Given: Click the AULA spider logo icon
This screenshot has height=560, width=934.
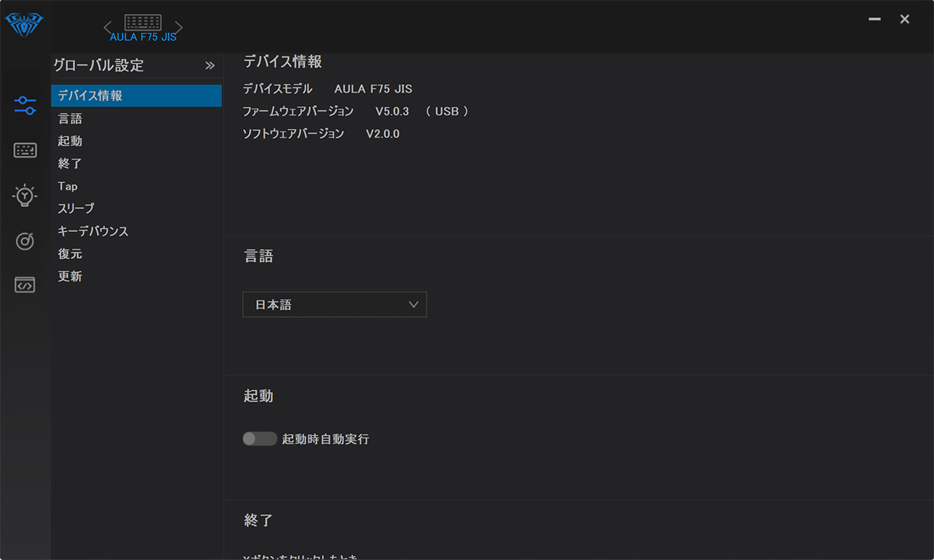Looking at the screenshot, I should point(24,25).
